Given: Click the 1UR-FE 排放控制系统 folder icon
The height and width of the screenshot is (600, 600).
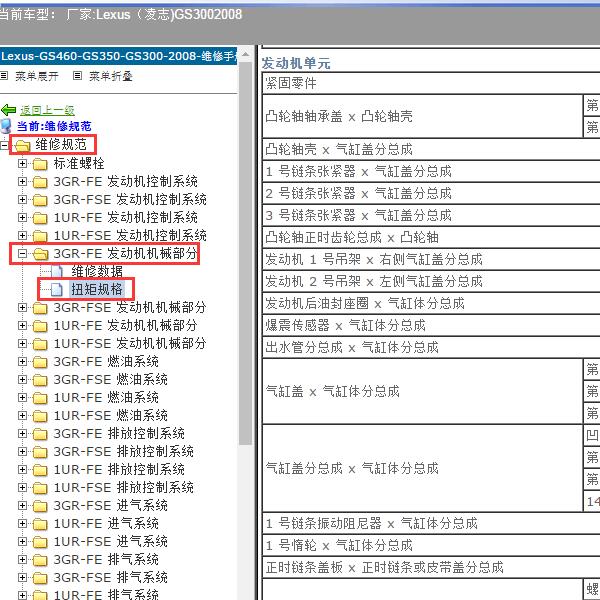Looking at the screenshot, I should (x=40, y=470).
